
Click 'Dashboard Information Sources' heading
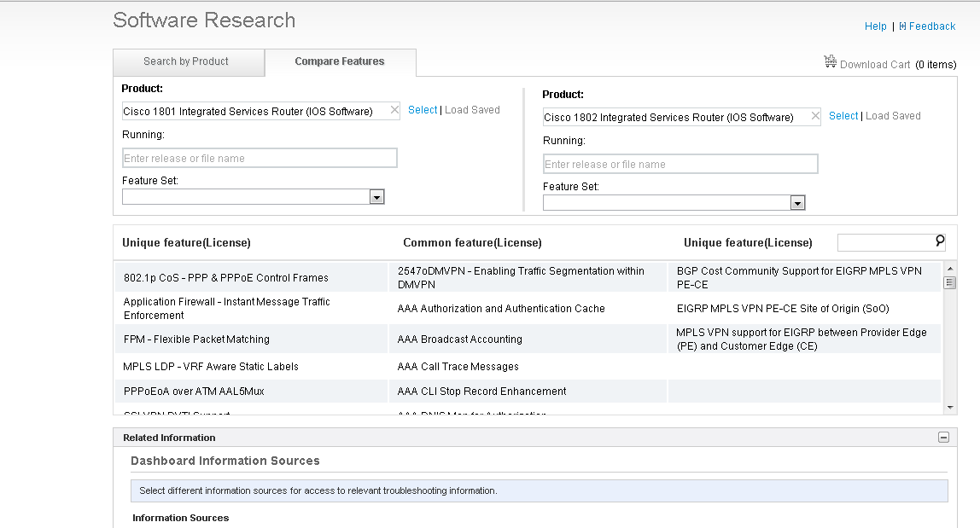click(x=225, y=461)
